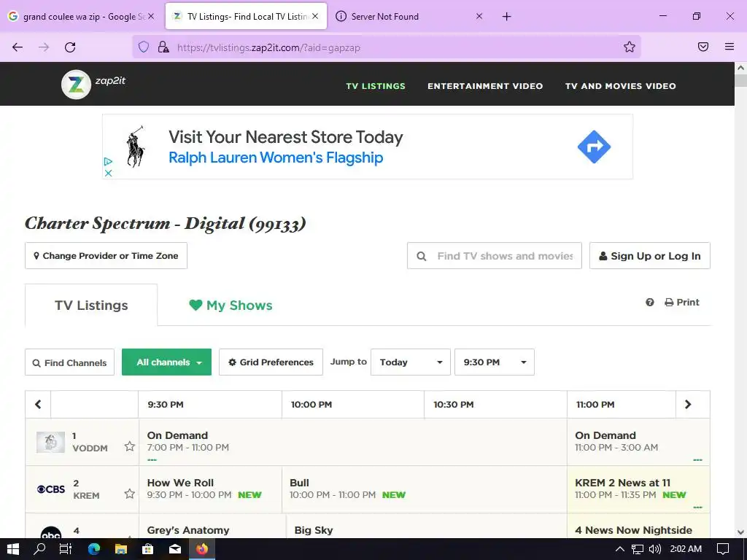747x560 pixels.
Task: Open the How We Roll listing
Action: pos(210,489)
